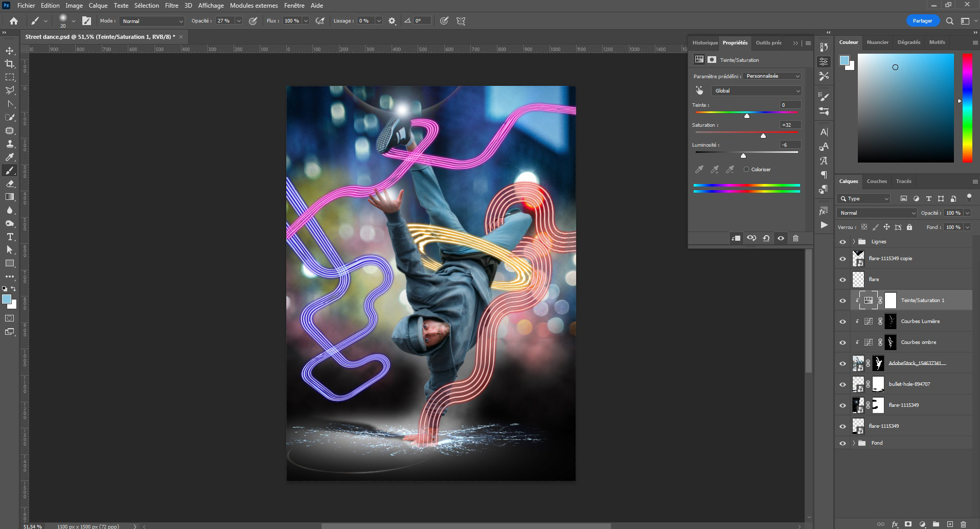Image resolution: width=980 pixels, height=529 pixels.
Task: Hide the flare-1115349 copie layer
Action: tap(842, 259)
